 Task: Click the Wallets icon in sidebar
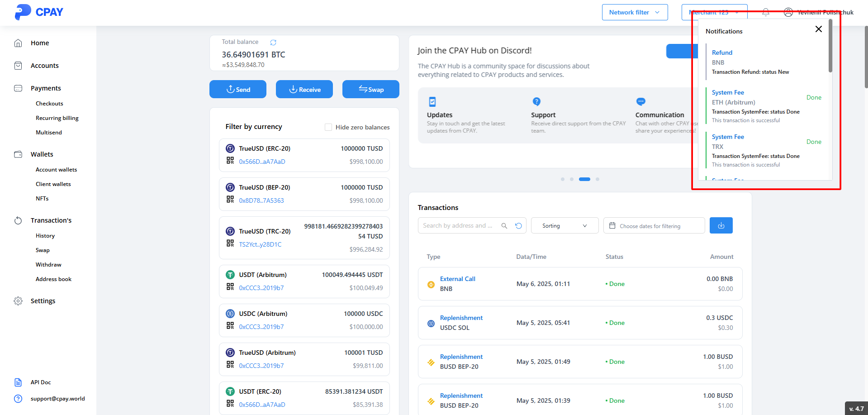pyautogui.click(x=18, y=154)
